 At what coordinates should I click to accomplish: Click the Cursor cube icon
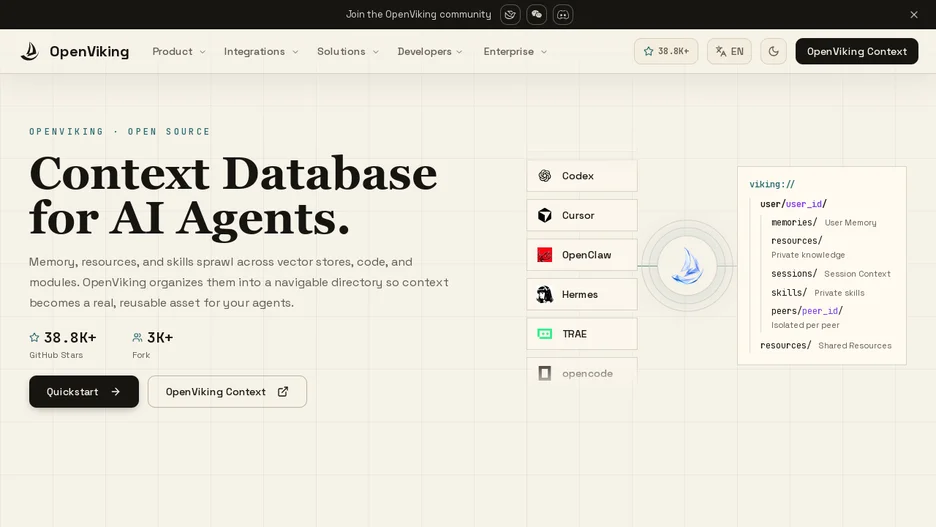(544, 215)
